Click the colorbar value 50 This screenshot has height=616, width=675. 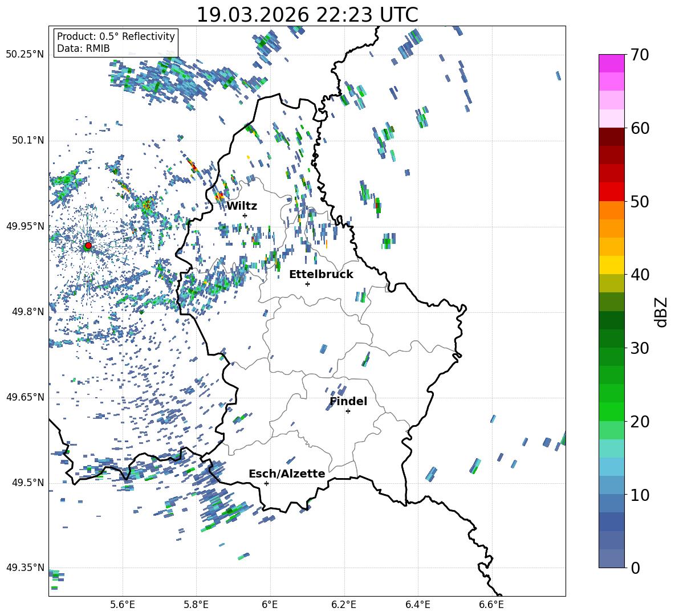(x=640, y=202)
